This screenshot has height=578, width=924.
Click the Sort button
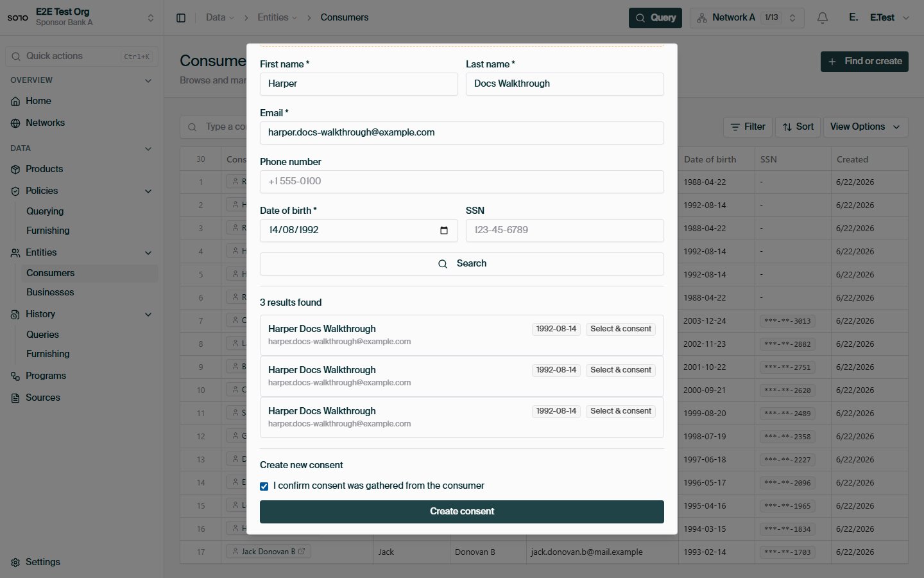[798, 127]
